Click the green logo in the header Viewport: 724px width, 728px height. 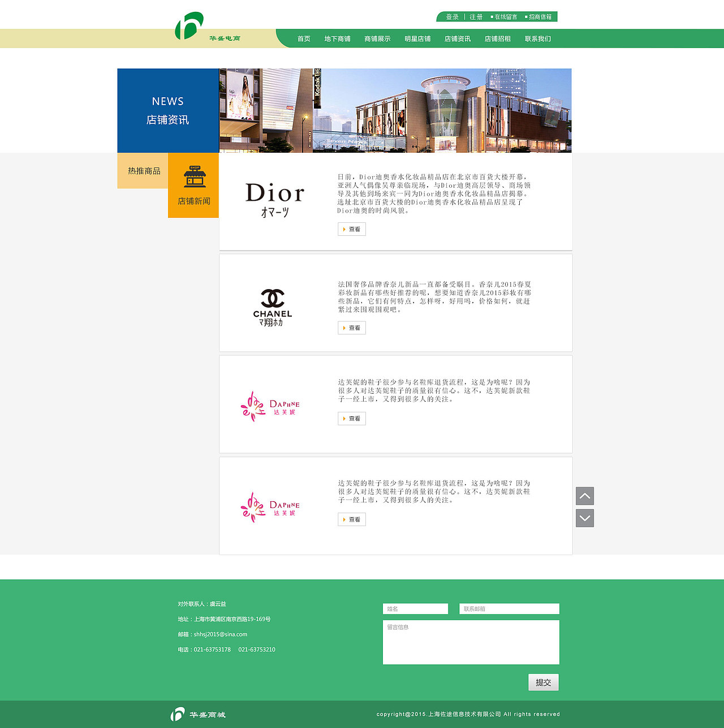pos(189,25)
